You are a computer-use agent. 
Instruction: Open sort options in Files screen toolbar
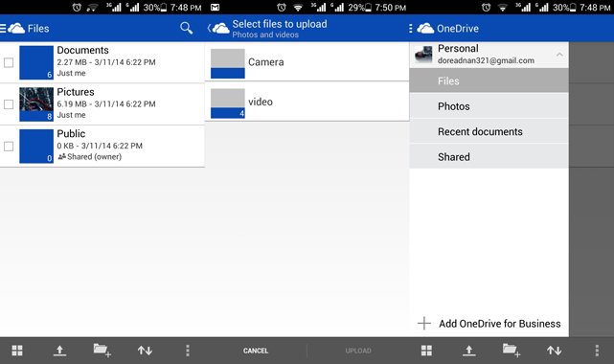point(145,351)
